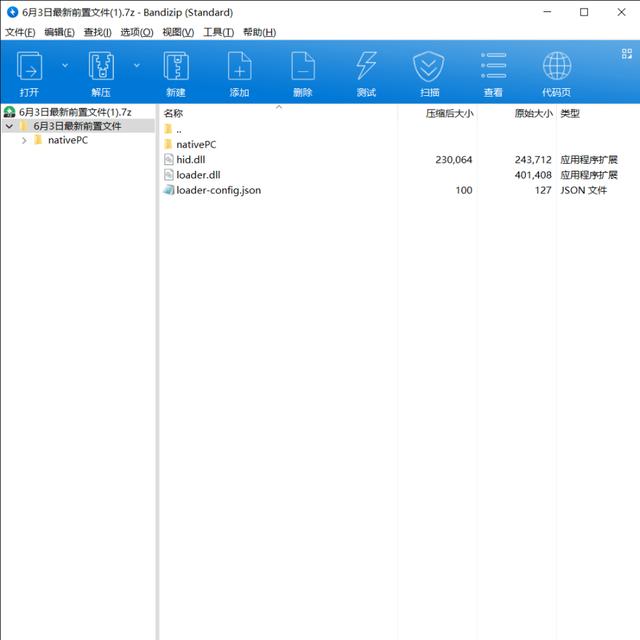Open the 工具(T) menu

218,32
